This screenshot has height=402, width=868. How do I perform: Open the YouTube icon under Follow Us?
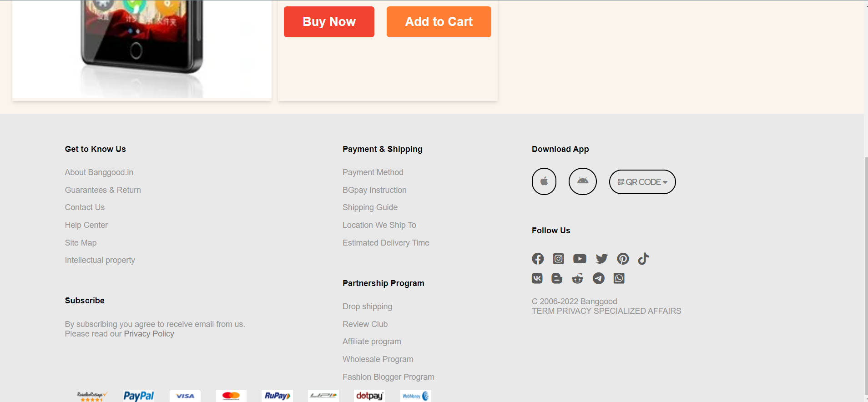(x=580, y=259)
